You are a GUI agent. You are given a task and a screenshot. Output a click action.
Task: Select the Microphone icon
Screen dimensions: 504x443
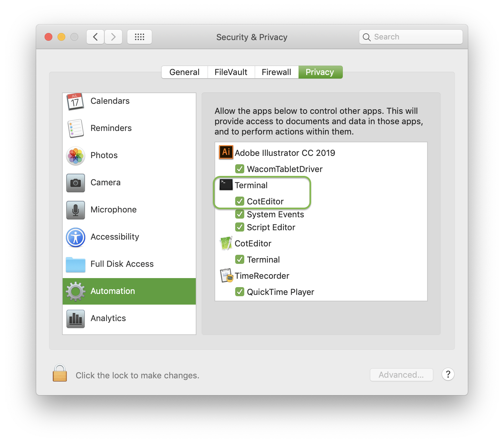75,210
